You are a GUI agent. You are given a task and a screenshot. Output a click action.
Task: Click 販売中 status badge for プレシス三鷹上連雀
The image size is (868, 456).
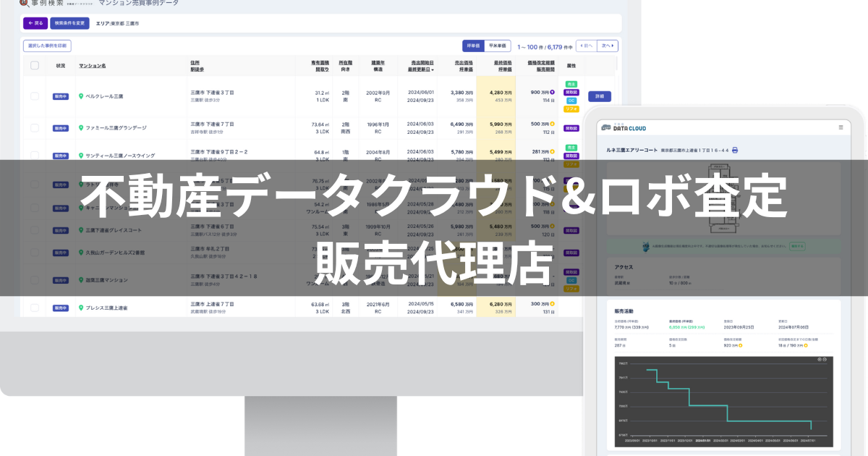point(60,308)
